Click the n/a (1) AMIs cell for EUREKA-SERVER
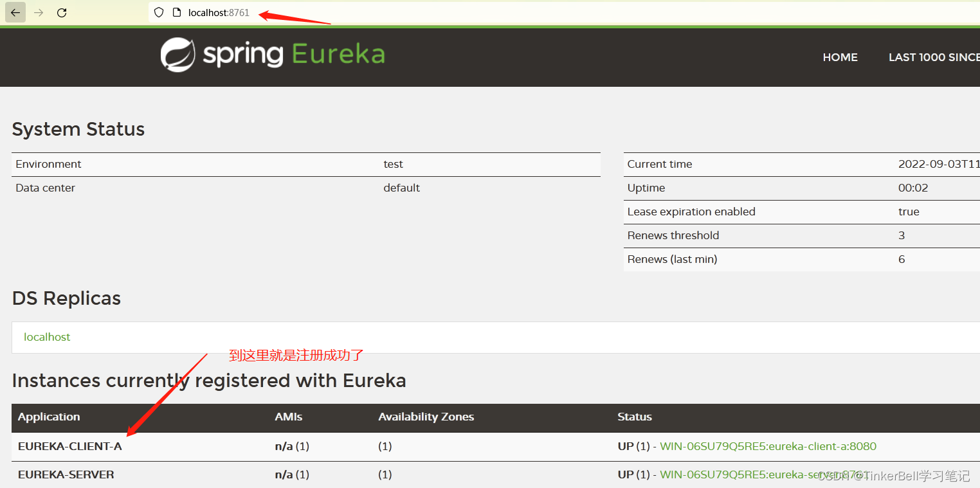This screenshot has width=980, height=488. pyautogui.click(x=292, y=474)
